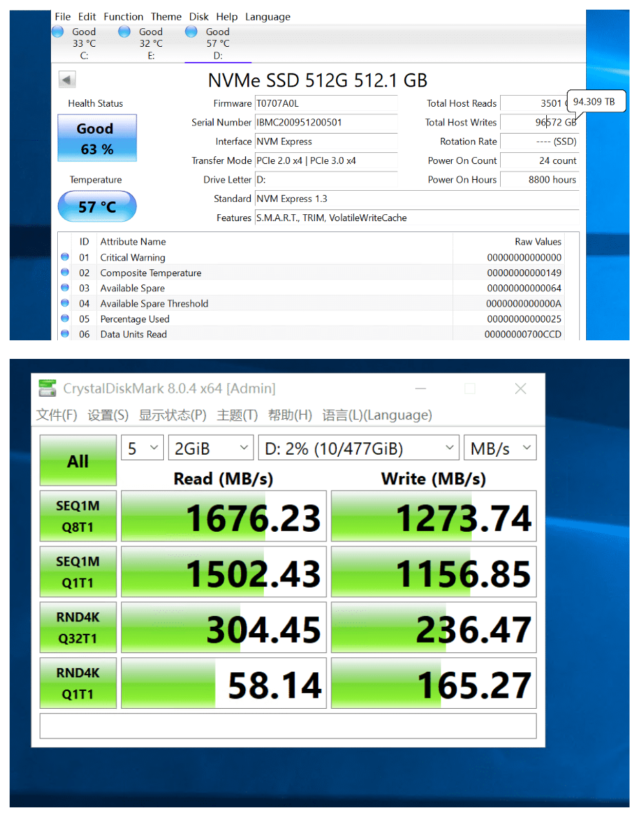644x817 pixels.
Task: Open 语言(L)(Language) menu
Action: tap(377, 415)
